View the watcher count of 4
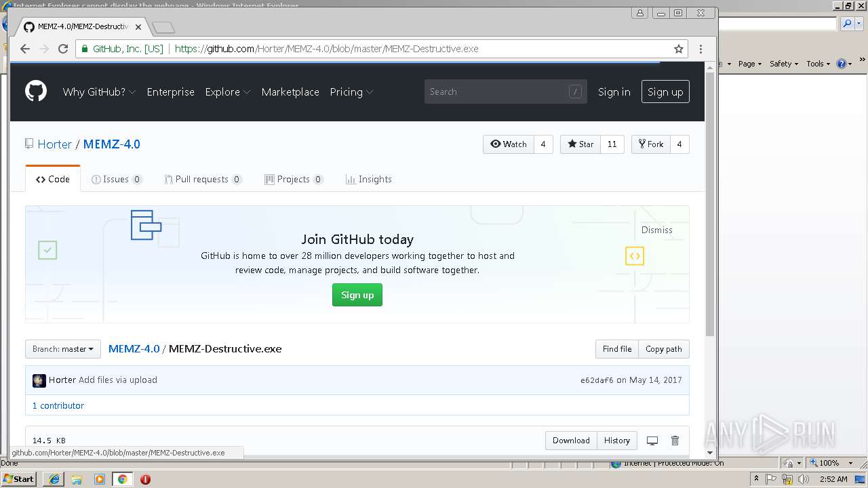The height and width of the screenshot is (488, 868). (x=543, y=144)
